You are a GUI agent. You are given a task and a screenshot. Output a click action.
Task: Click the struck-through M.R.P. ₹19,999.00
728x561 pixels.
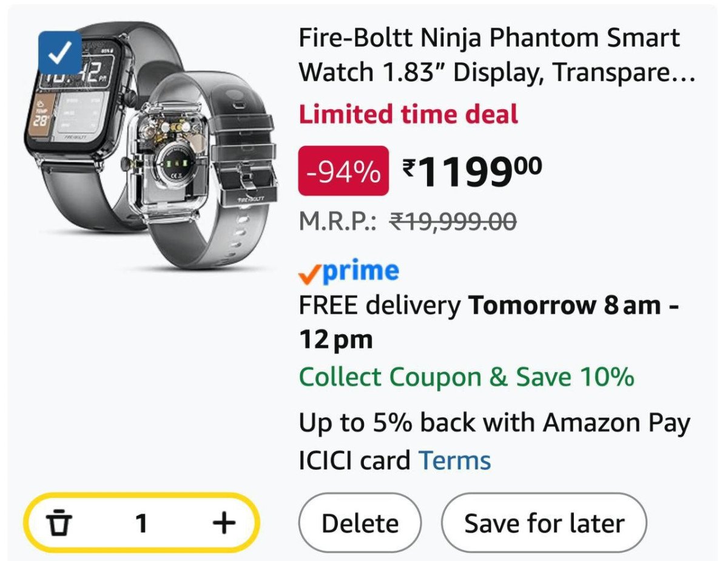click(452, 222)
